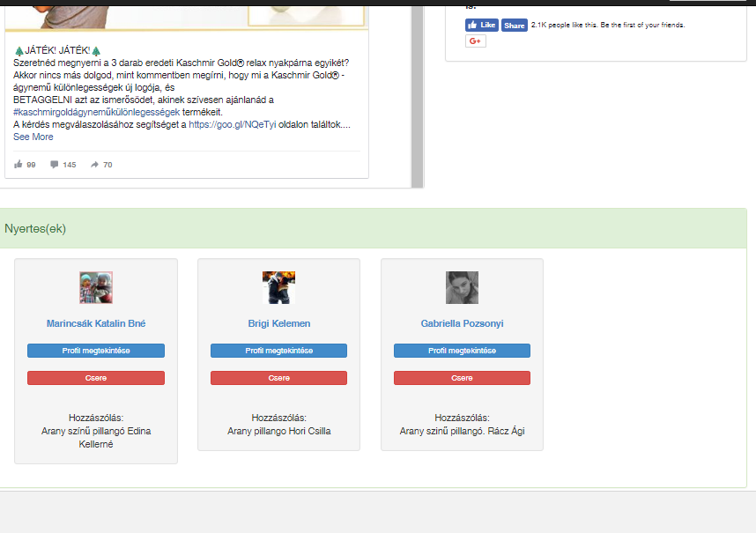This screenshot has height=533, width=756.
Task: Click Brigi Kelemen's profile picture
Action: pyautogui.click(x=278, y=288)
